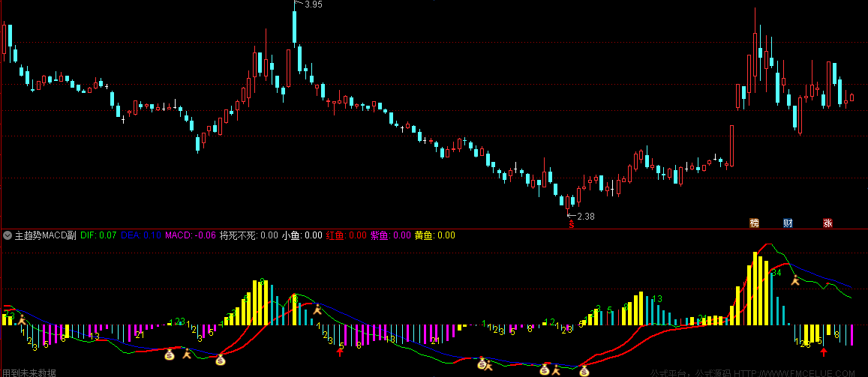Image resolution: width=868 pixels, height=377 pixels.
Task: Open the 主趋势MACD副 indicator name
Action: point(46,235)
